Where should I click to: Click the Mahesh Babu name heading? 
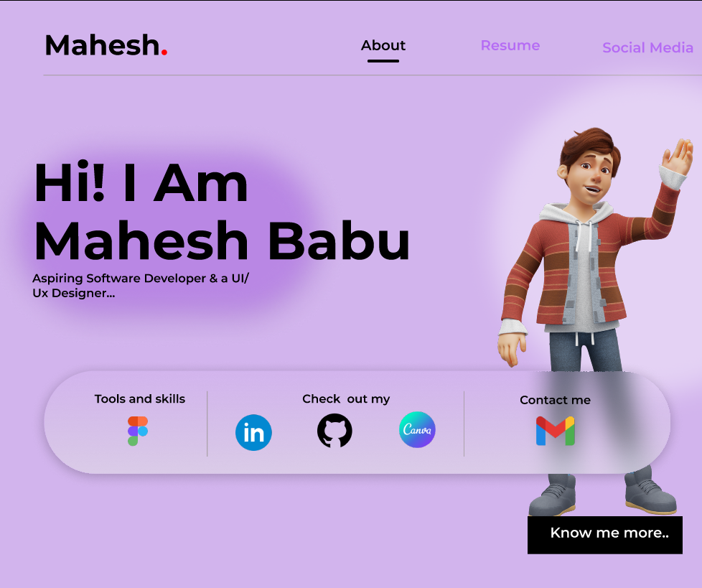[222, 240]
